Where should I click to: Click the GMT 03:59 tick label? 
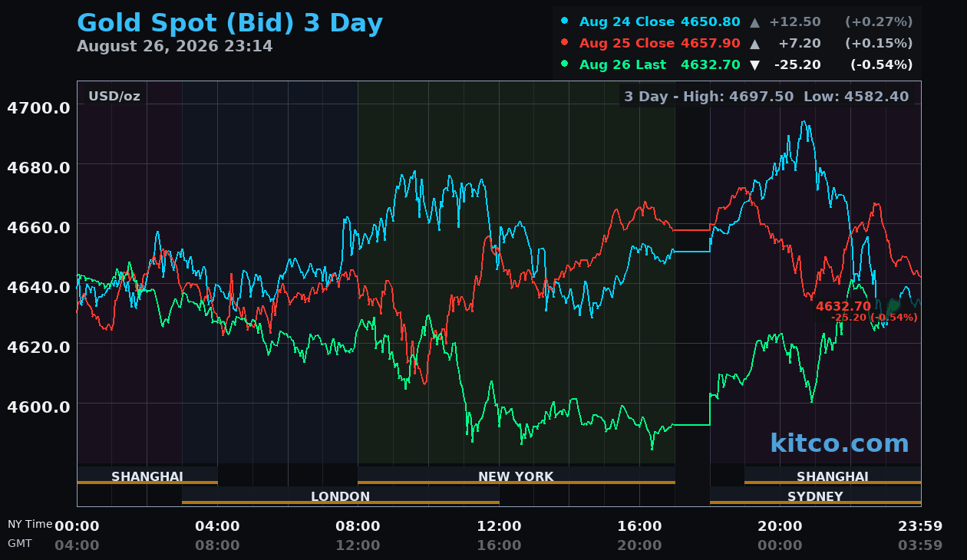coord(920,545)
